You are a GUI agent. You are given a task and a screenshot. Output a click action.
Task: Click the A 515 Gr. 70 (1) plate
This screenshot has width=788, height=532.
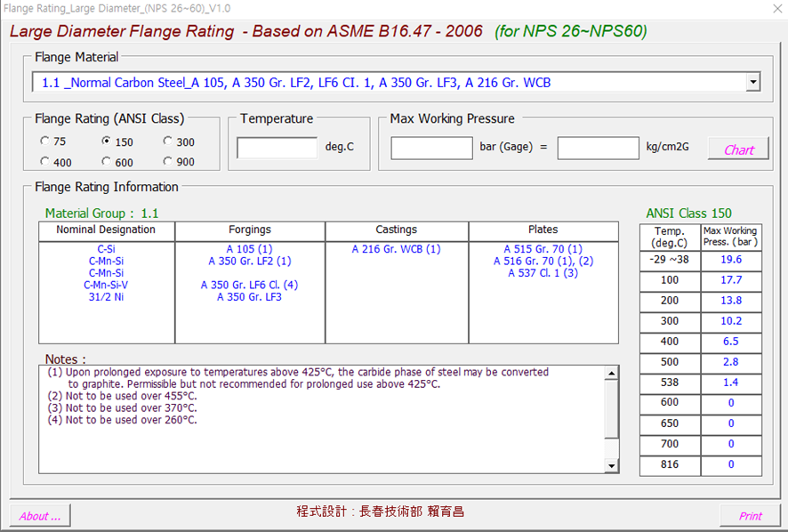pyautogui.click(x=543, y=249)
